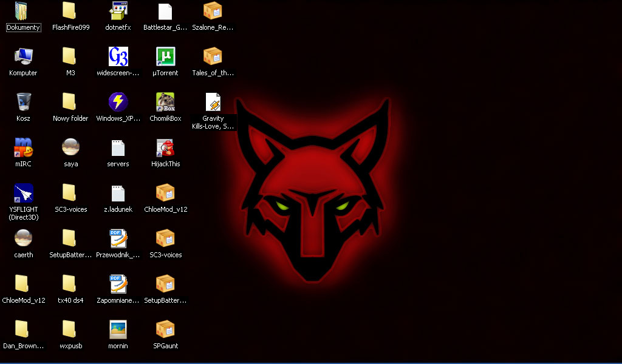622x364 pixels.
Task: Select the Zapomniane PDF file
Action: click(x=118, y=284)
